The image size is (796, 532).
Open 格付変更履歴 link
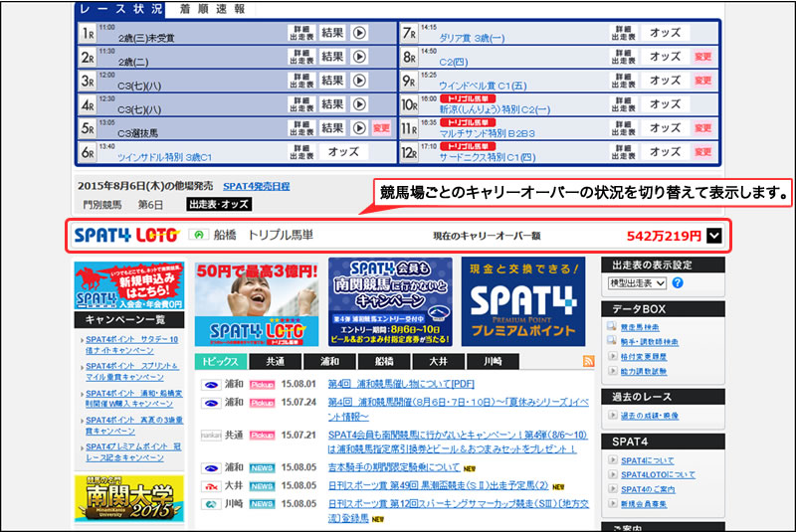(643, 357)
